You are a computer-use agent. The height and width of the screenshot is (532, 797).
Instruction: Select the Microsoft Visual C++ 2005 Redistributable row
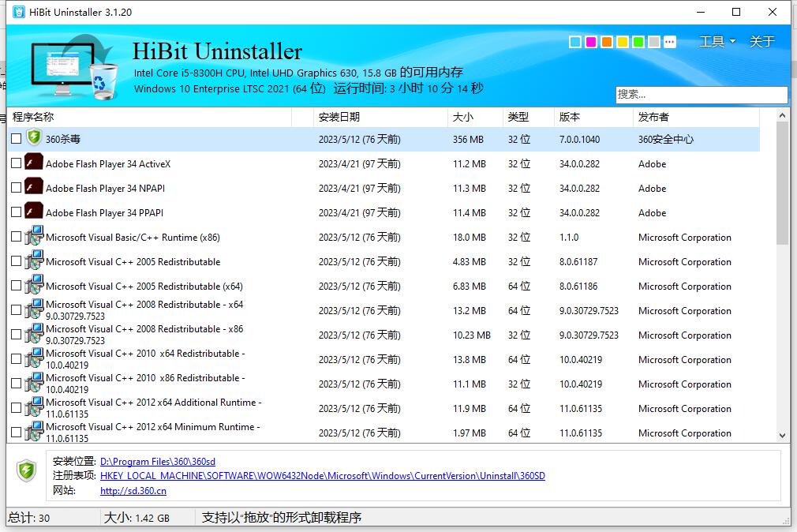coord(384,261)
